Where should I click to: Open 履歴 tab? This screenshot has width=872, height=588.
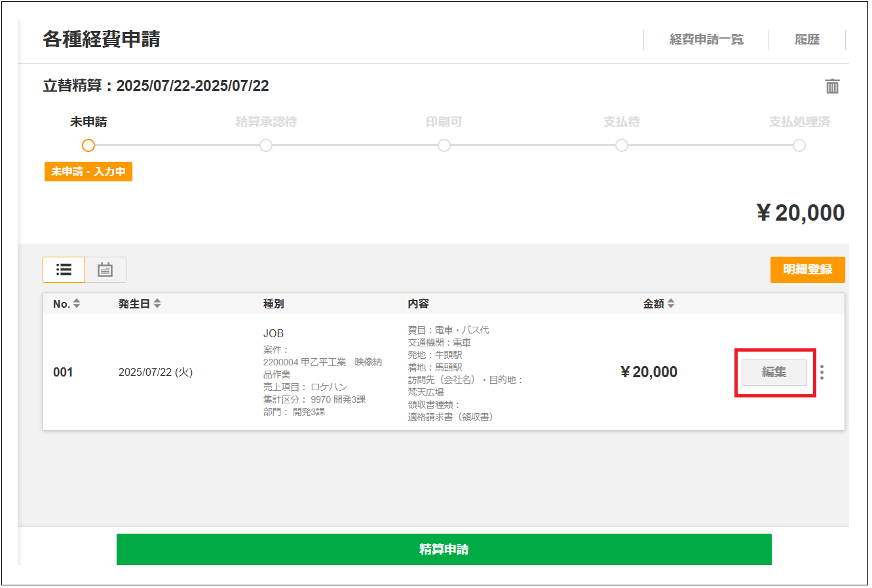point(807,40)
